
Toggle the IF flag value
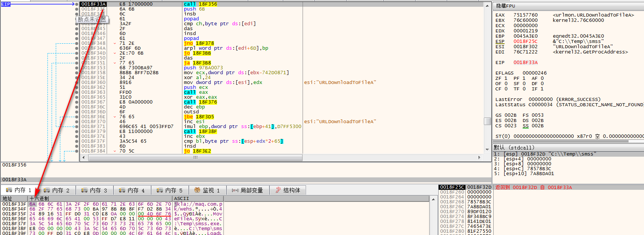(542, 89)
